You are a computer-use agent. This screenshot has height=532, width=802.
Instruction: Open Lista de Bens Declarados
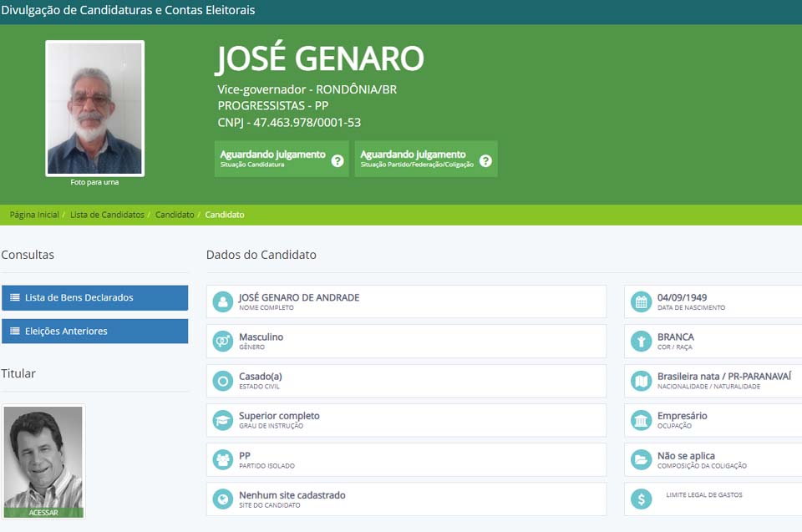pyautogui.click(x=94, y=297)
